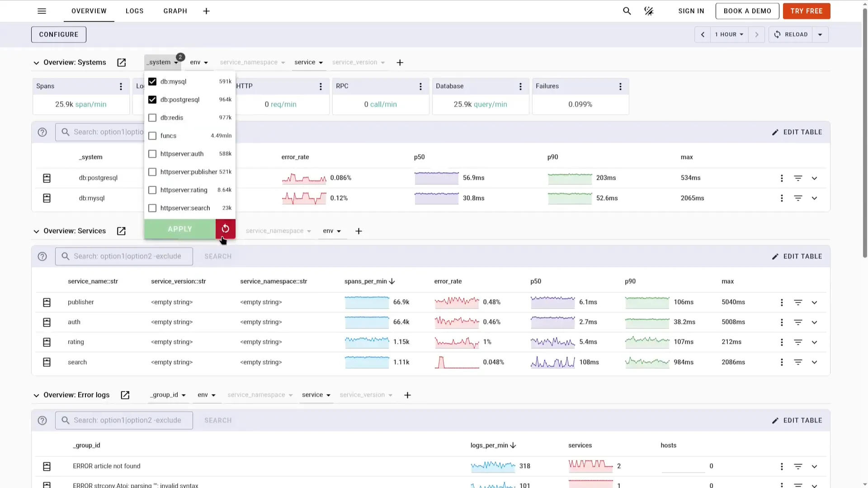Image resolution: width=868 pixels, height=488 pixels.
Task: Open the Database card three-dot menu
Action: (520, 86)
